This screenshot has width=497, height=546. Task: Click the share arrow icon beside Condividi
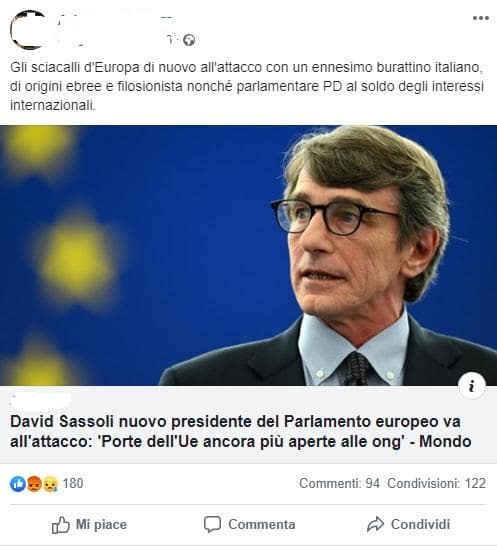coord(375,524)
